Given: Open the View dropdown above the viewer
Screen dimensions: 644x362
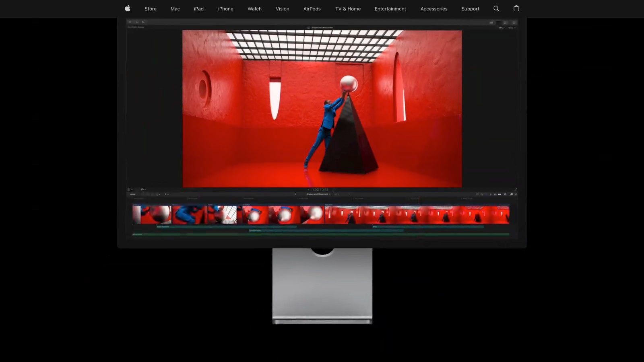Looking at the screenshot, I should coord(511,28).
